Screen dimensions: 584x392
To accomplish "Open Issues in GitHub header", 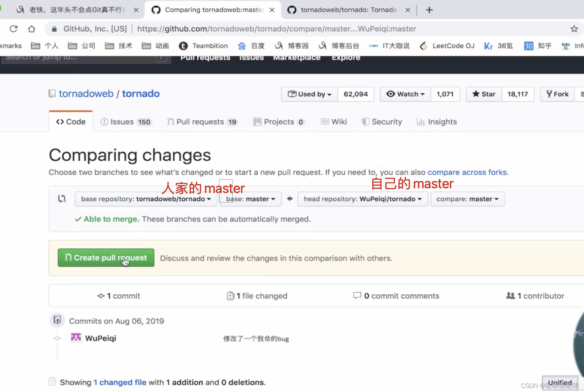I will pos(252,58).
